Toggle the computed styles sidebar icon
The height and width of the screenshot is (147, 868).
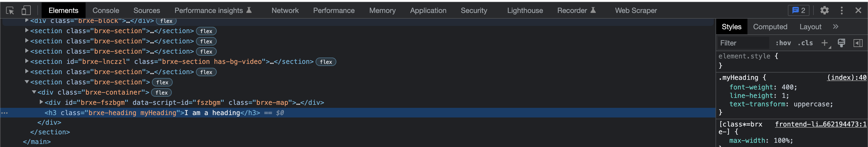tap(858, 43)
